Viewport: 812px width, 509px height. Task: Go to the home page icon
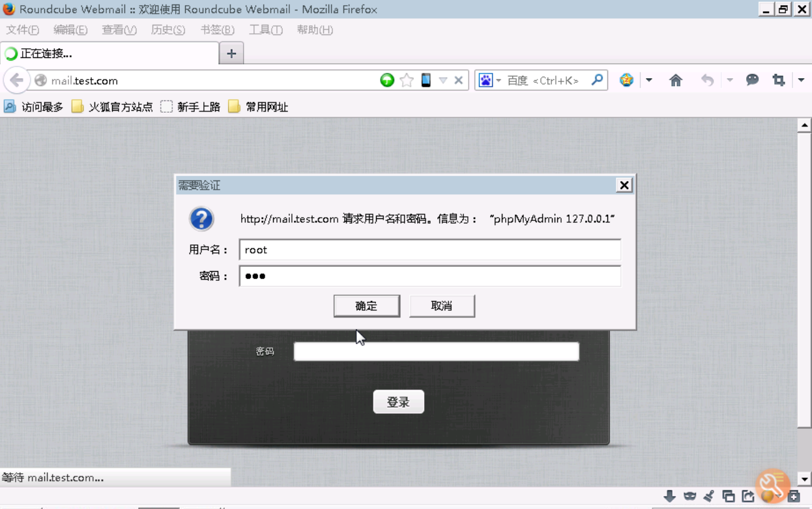pos(676,80)
